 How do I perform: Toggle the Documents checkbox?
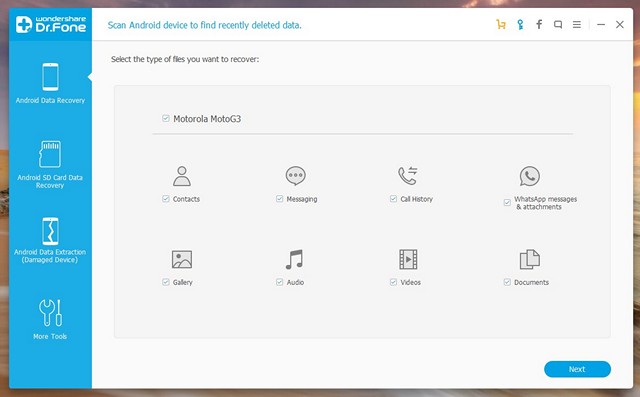tap(507, 282)
